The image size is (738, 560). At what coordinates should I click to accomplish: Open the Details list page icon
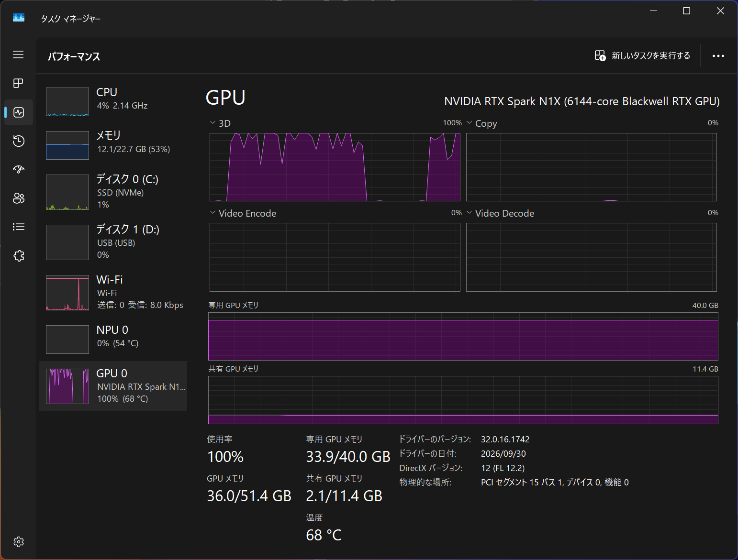coord(19,227)
